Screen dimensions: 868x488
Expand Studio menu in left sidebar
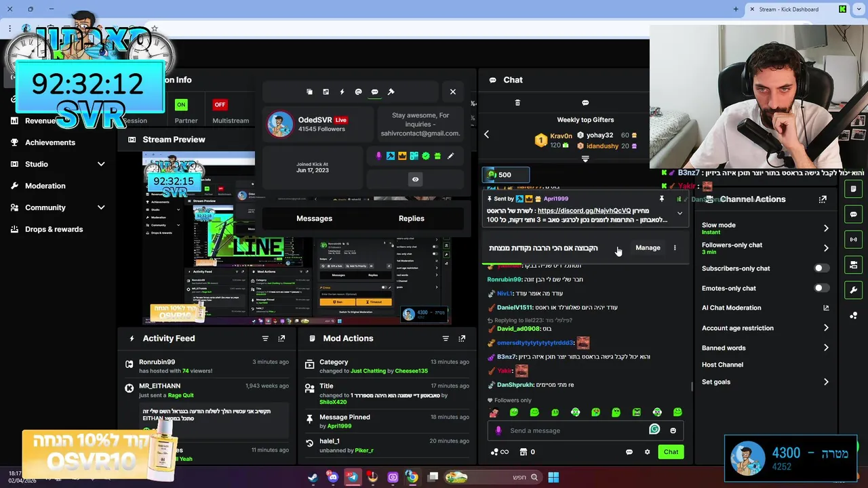pos(58,164)
